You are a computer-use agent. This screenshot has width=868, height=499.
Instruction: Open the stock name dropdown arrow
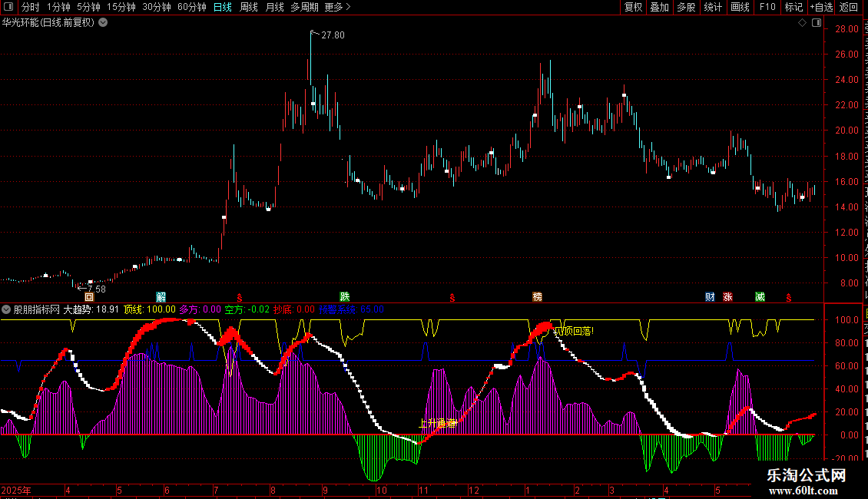(103, 23)
